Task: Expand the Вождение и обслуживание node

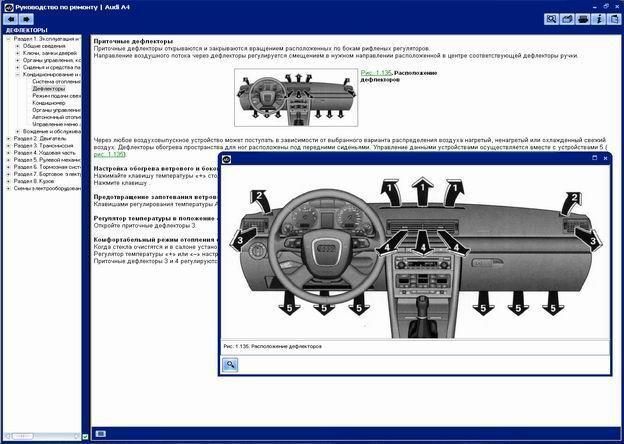Action: pyautogui.click(x=18, y=131)
